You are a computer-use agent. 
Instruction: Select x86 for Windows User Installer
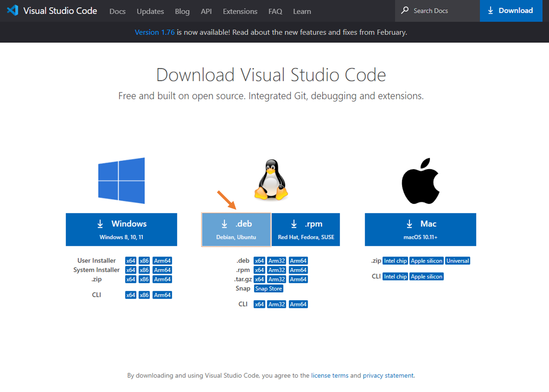(x=144, y=261)
